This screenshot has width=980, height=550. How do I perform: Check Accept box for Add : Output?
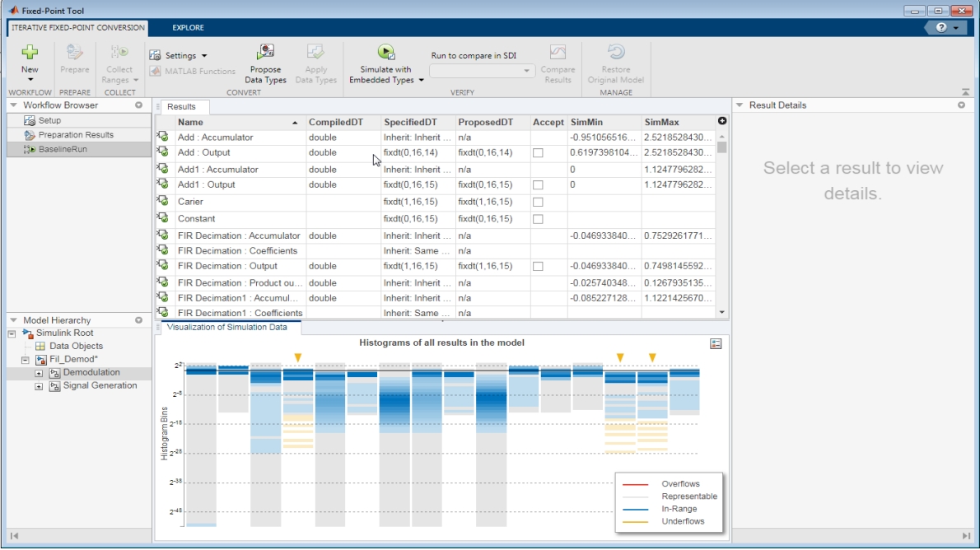[538, 153]
